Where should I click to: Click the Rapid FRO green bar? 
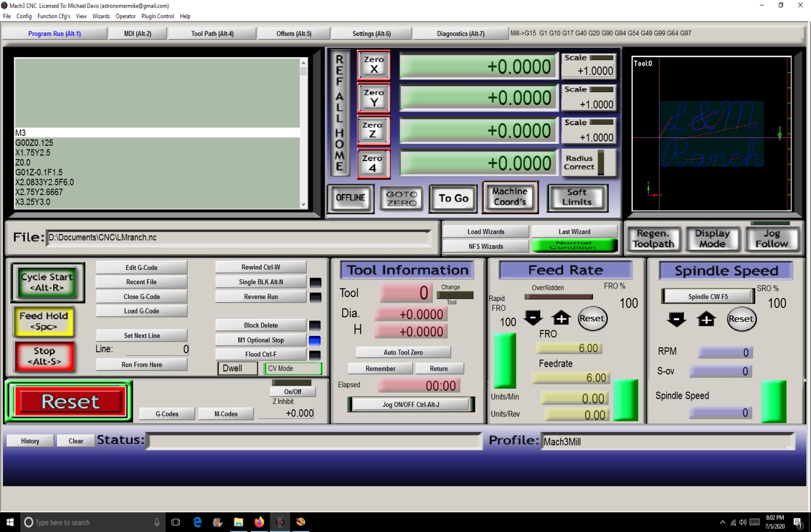(x=505, y=360)
